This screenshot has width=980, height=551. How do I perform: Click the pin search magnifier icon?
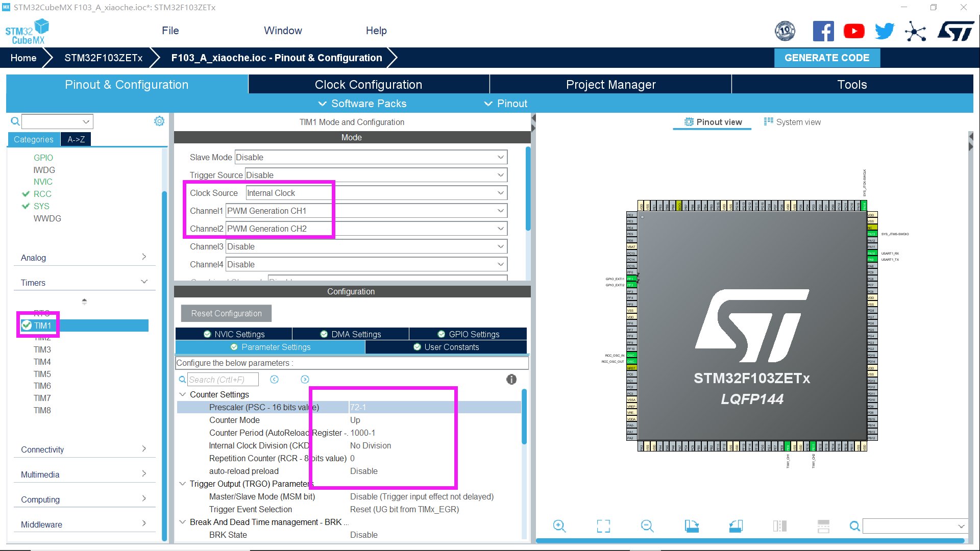pyautogui.click(x=854, y=526)
